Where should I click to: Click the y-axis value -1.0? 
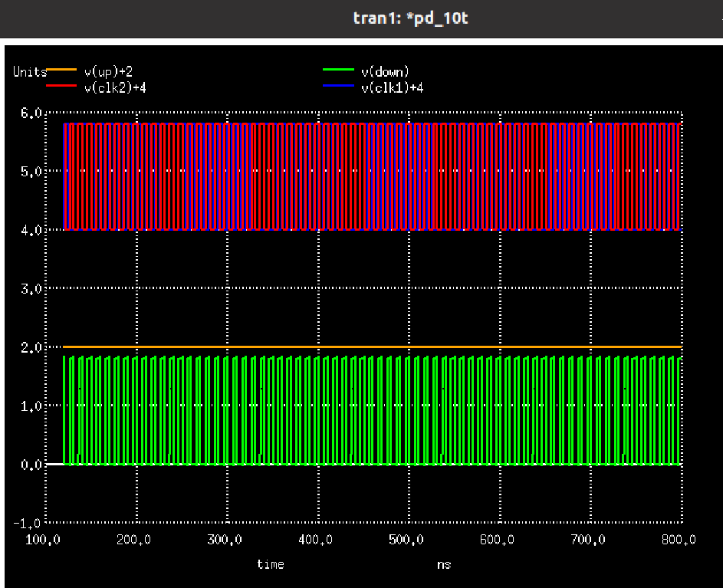point(27,523)
